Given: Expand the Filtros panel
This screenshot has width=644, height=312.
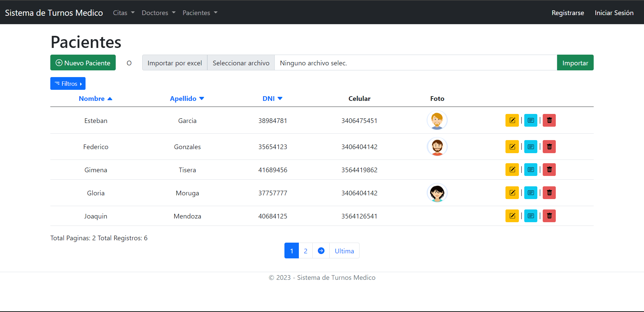Looking at the screenshot, I should [x=68, y=84].
